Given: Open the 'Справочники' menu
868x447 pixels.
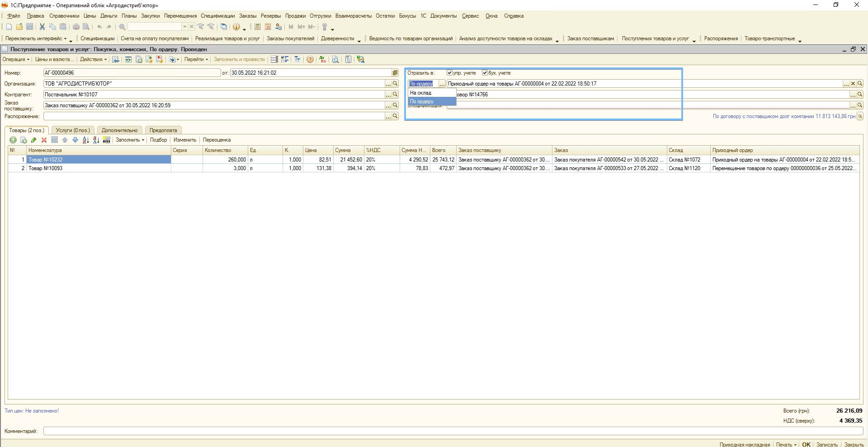Looking at the screenshot, I should 64,16.
